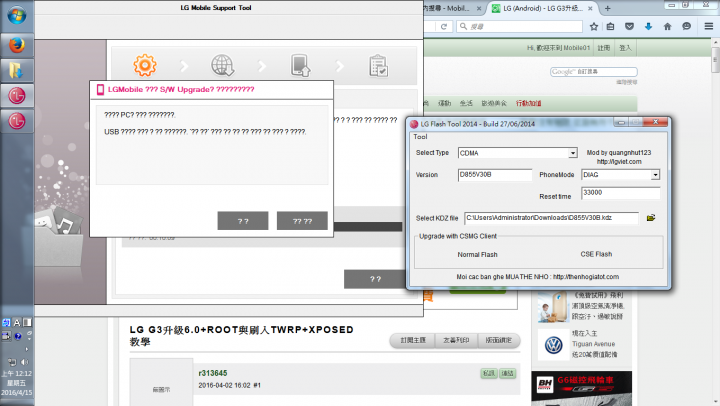Open Firefox downloads arrow
720x406 pixels.
648,27
